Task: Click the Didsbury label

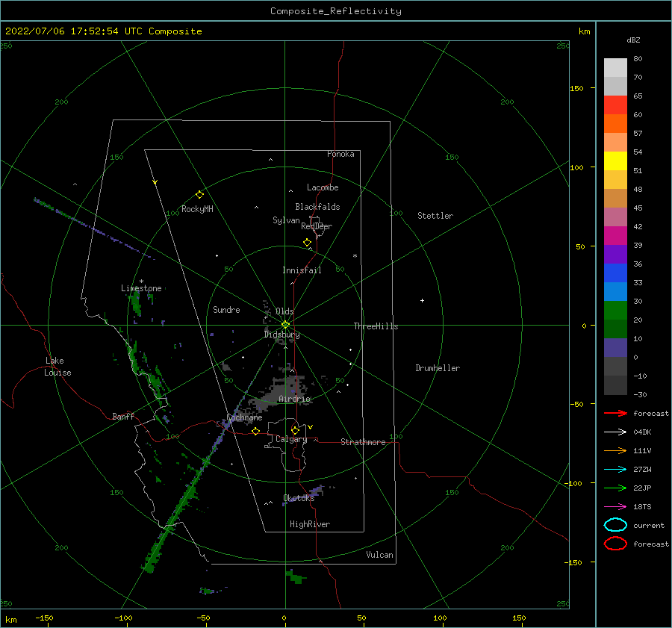Action: coord(282,335)
